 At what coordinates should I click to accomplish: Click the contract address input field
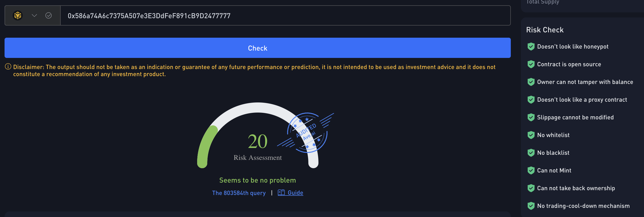(x=285, y=16)
